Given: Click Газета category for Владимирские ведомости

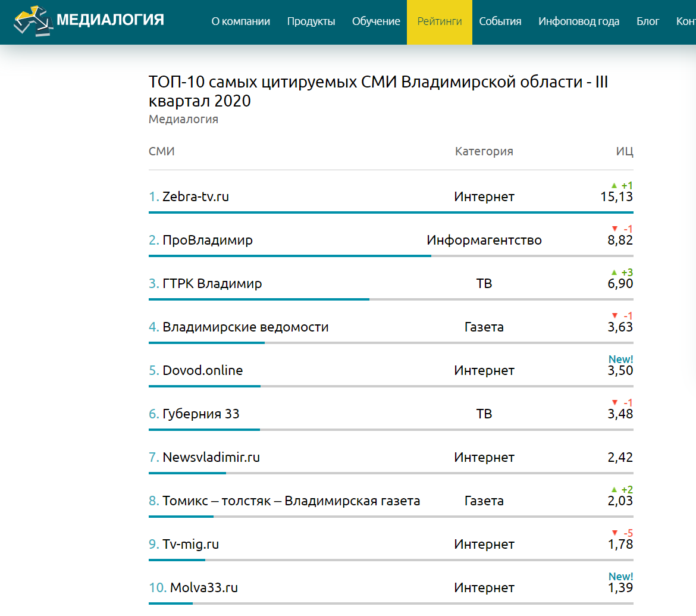Looking at the screenshot, I should [484, 327].
